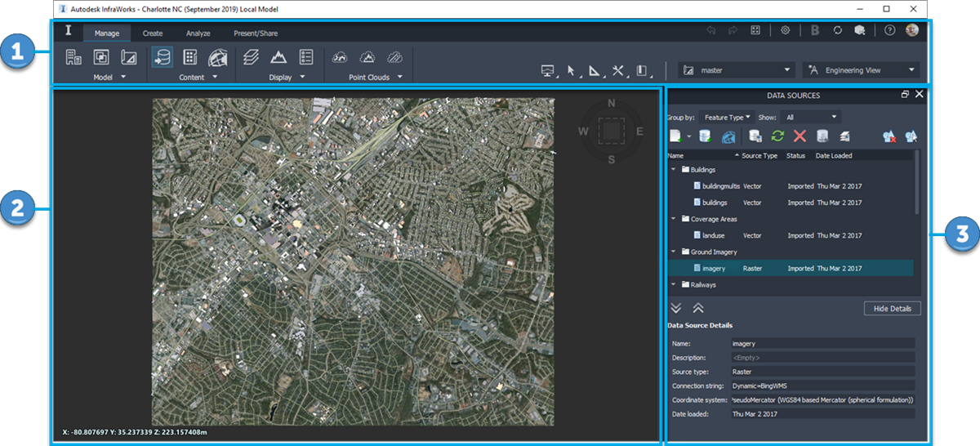Open the monitor view settings tool
The width and height of the screenshot is (980, 446).
coord(548,71)
